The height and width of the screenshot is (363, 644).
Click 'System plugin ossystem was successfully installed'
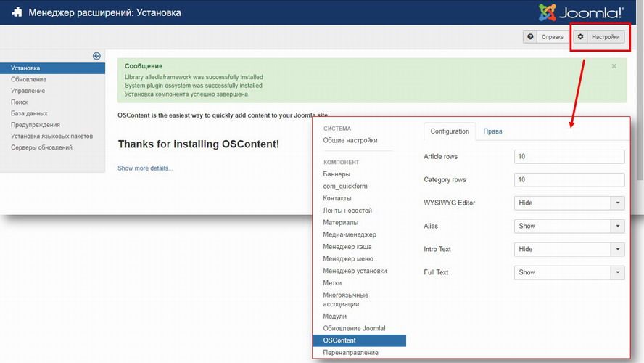click(194, 86)
